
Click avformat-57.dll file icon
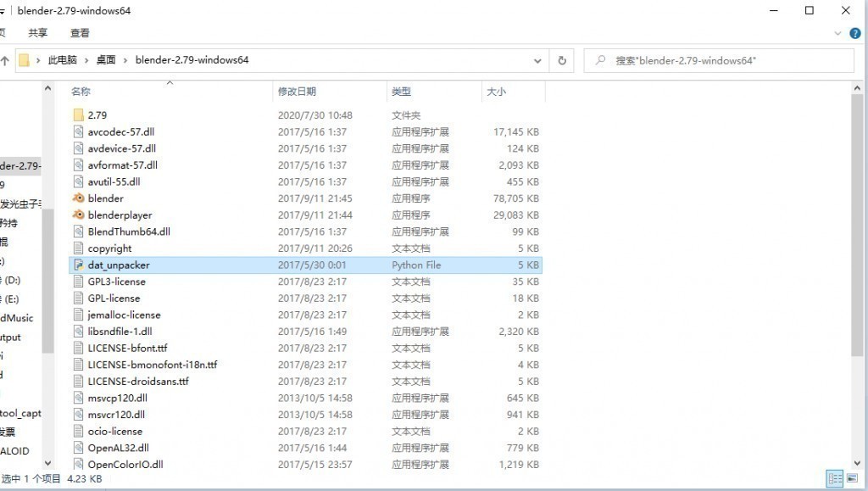79,165
